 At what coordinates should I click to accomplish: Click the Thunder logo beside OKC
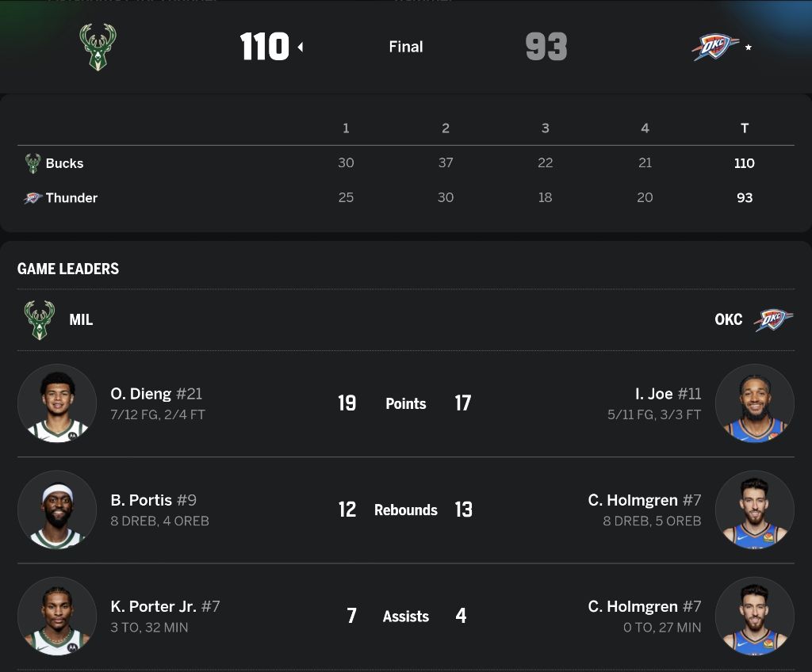(773, 320)
